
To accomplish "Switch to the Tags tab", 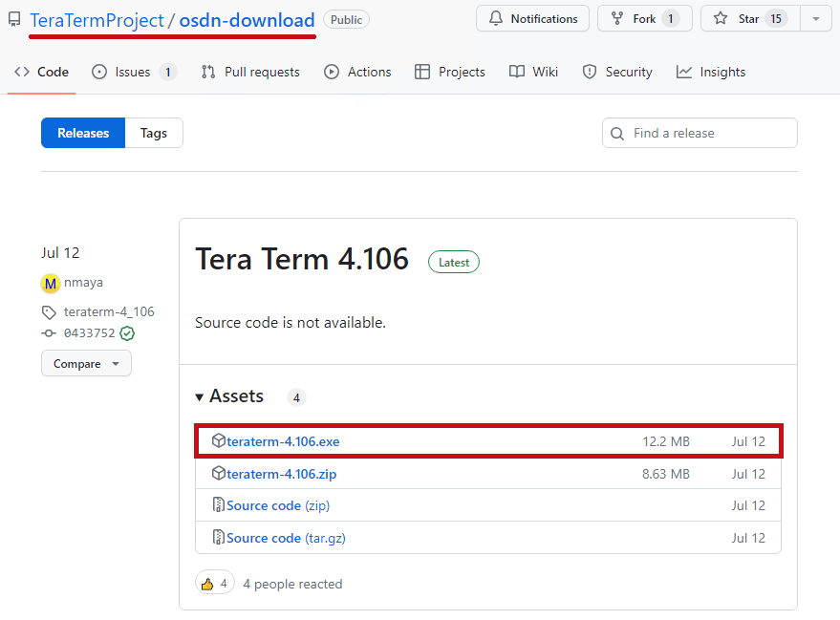I will coord(154,133).
